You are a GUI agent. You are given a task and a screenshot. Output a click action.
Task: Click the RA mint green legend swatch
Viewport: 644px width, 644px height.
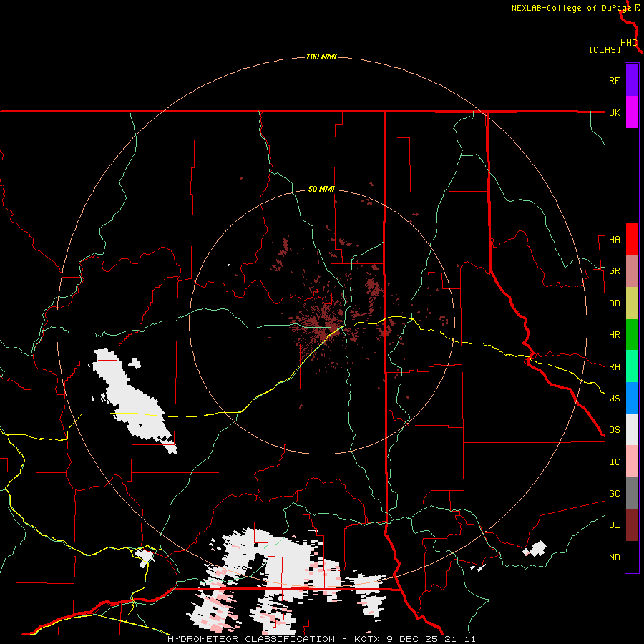click(x=632, y=366)
